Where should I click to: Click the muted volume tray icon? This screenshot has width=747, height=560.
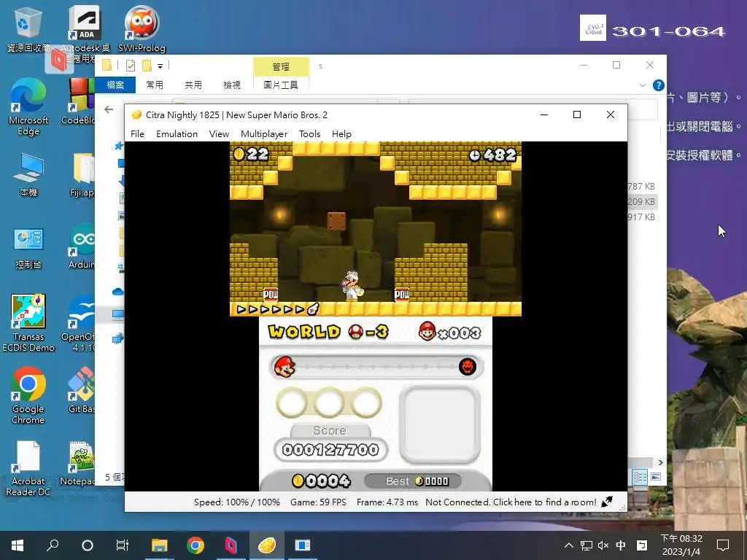[603, 545]
